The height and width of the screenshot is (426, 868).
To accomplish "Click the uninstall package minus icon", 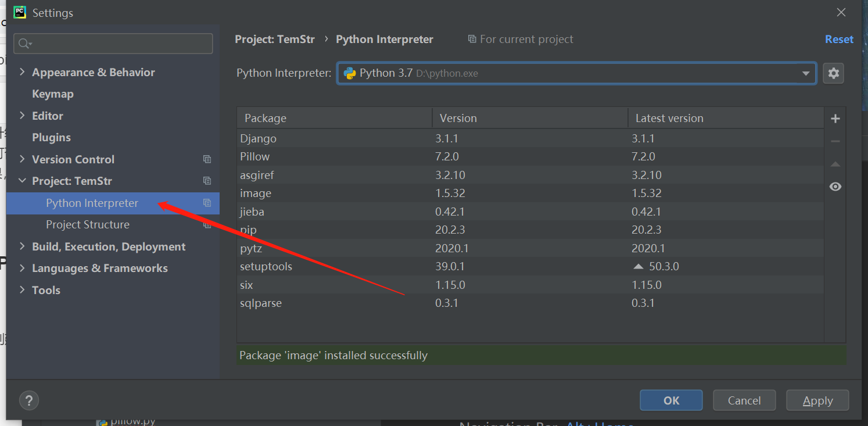I will click(835, 141).
